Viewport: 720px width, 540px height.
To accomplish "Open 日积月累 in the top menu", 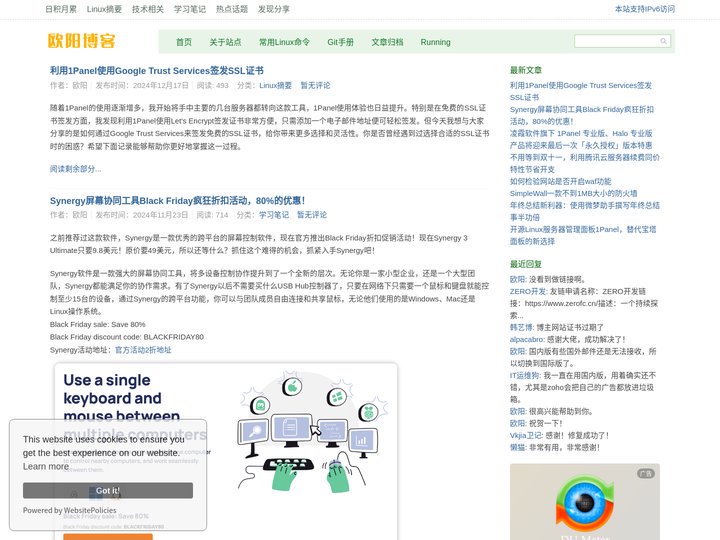I will (61, 9).
